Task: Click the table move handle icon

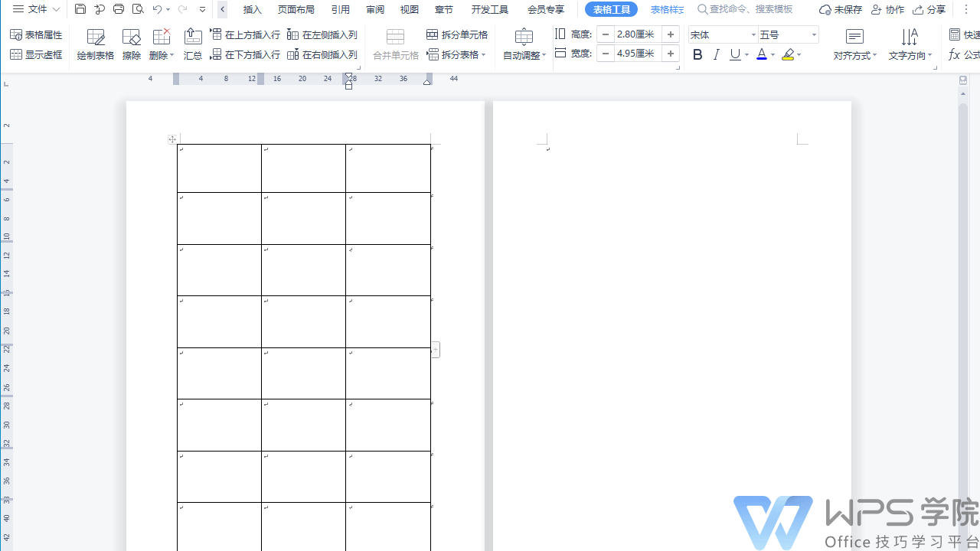Action: (x=172, y=139)
